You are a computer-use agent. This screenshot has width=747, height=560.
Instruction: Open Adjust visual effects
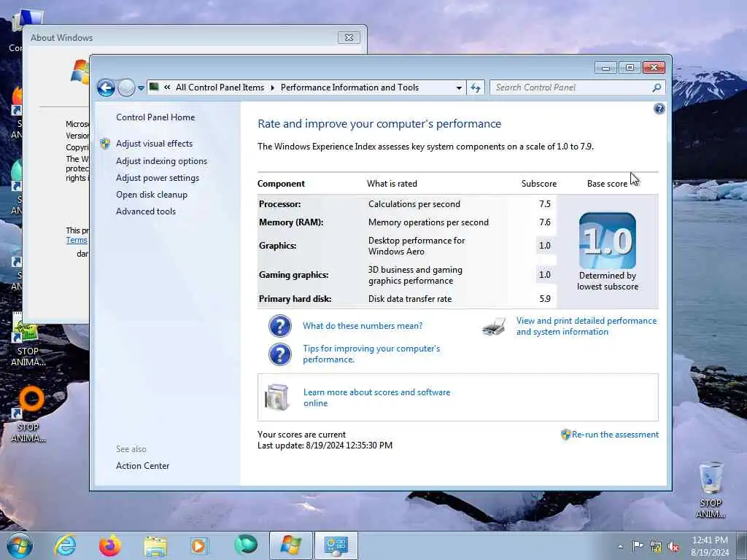155,144
